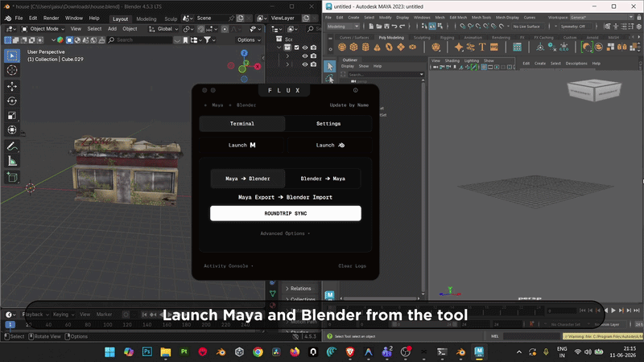Viewport: 644px width, 362px height.
Task: Launch Maya from FLUX
Action: tap(242, 145)
